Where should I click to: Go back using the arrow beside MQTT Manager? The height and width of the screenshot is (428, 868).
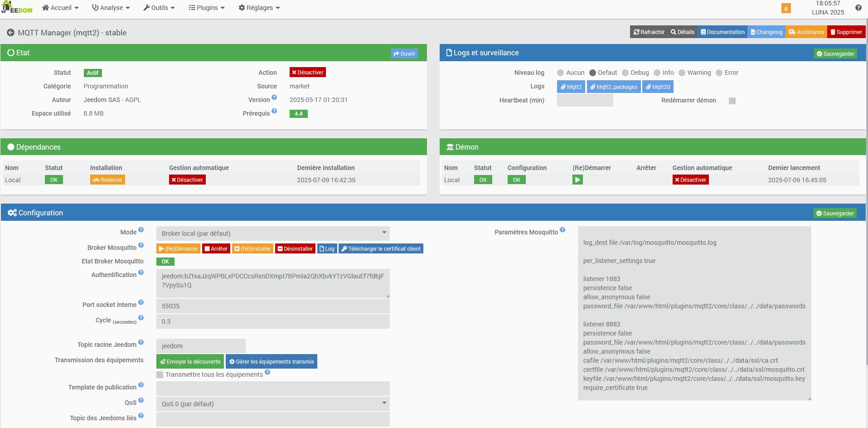point(10,33)
